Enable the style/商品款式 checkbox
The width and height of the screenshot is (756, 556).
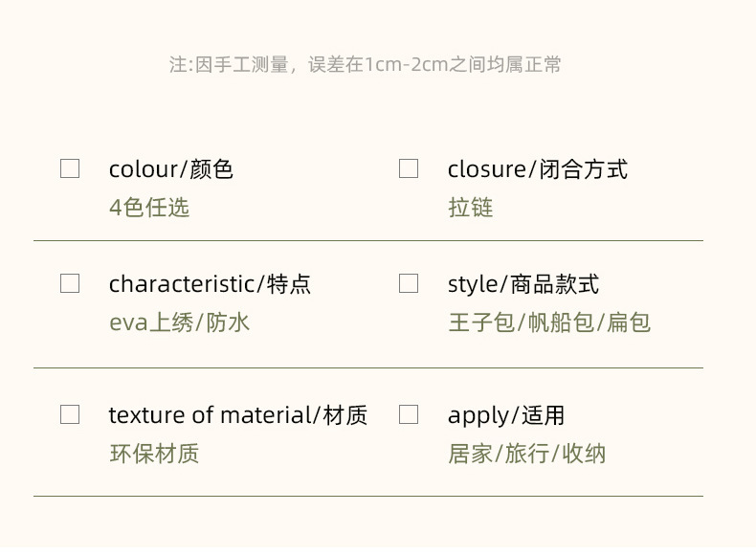(x=409, y=283)
